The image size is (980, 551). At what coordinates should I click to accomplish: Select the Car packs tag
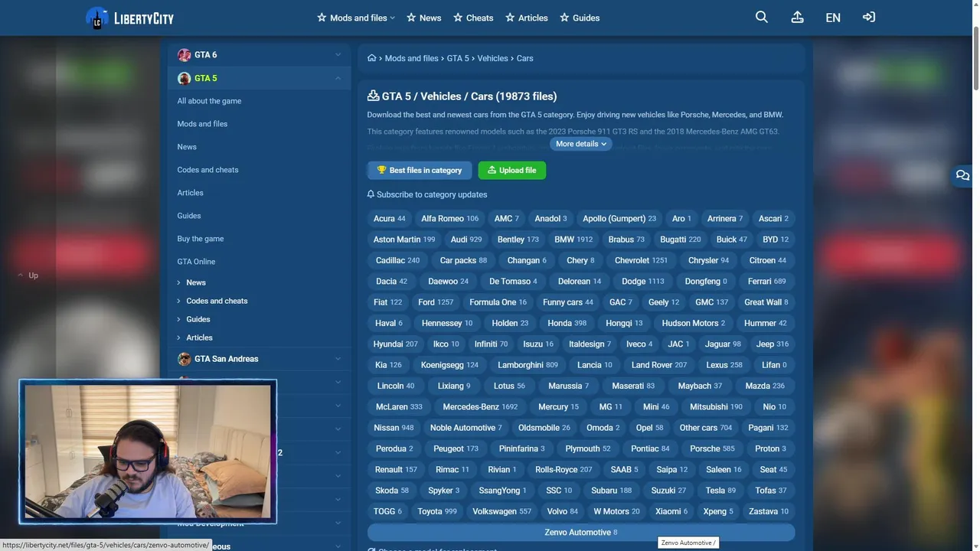(463, 260)
